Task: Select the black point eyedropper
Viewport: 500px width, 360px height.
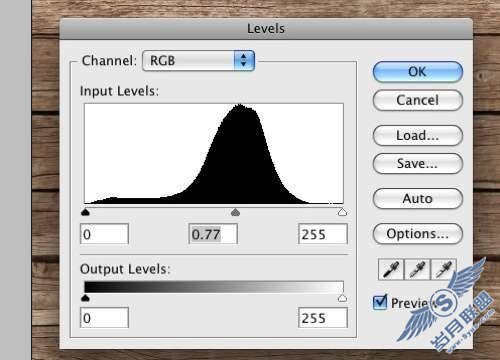Action: point(391,269)
